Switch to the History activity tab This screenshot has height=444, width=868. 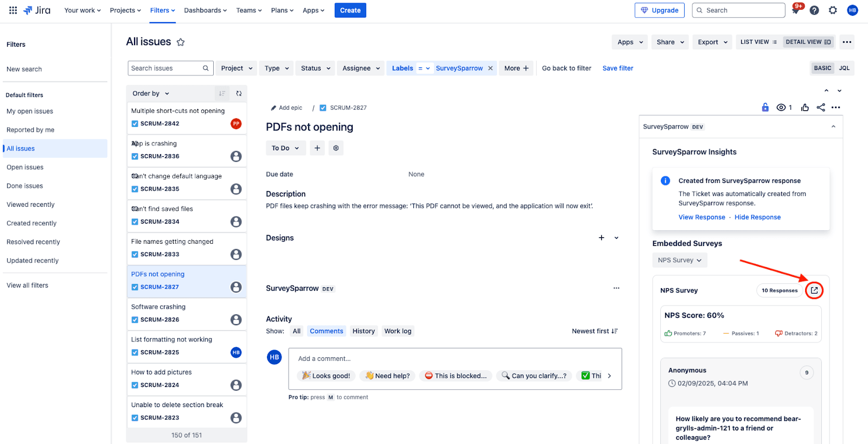pos(363,331)
